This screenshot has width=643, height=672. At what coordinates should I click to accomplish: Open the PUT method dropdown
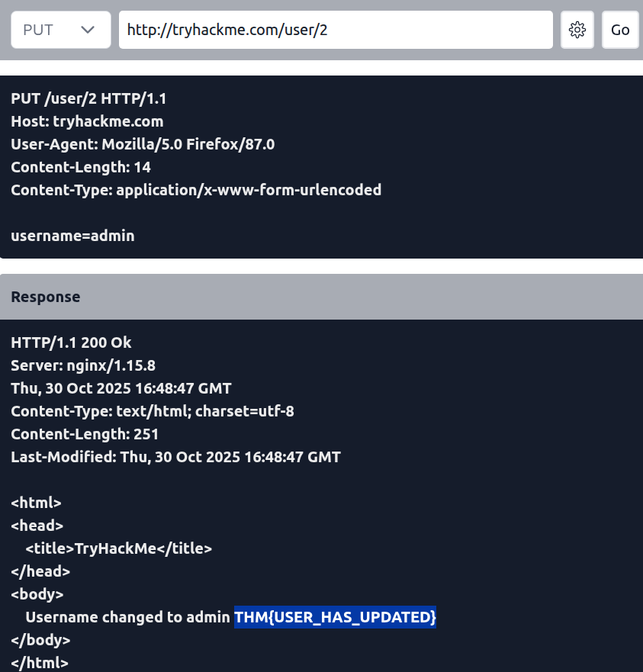point(60,30)
